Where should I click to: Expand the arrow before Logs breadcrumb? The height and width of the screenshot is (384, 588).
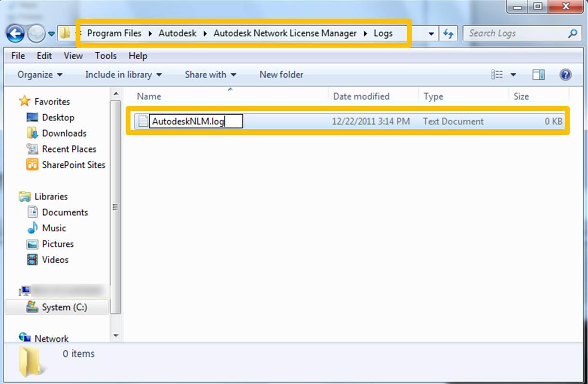point(366,33)
